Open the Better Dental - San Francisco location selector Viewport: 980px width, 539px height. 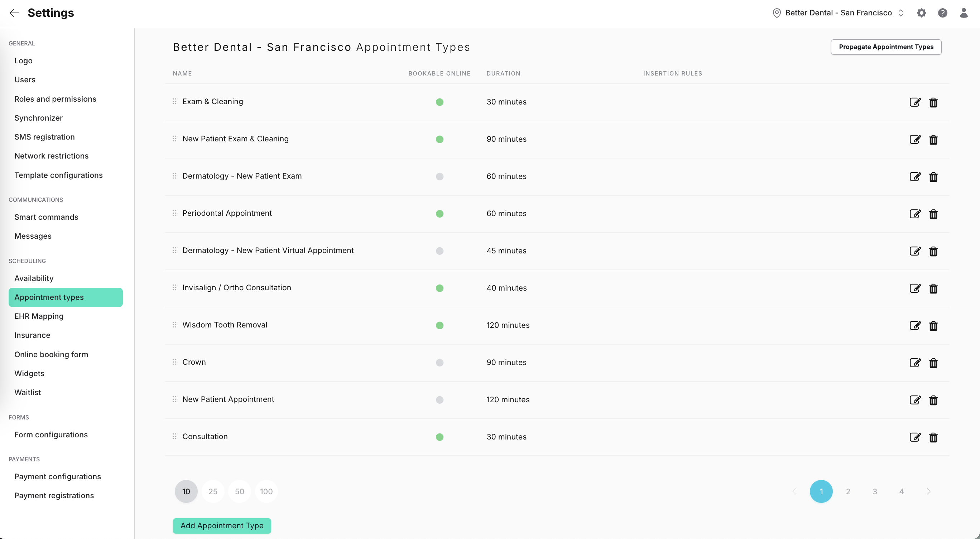coord(838,13)
